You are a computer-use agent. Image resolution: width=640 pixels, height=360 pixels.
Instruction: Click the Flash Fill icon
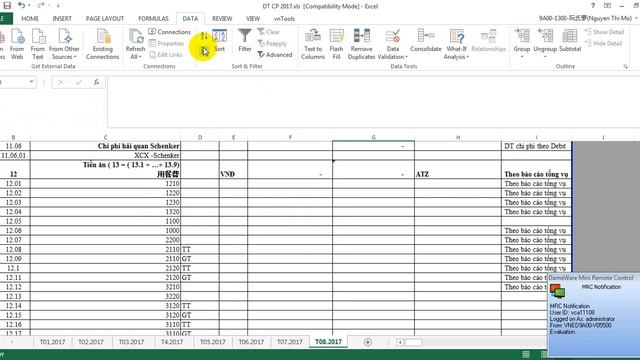(x=336, y=44)
